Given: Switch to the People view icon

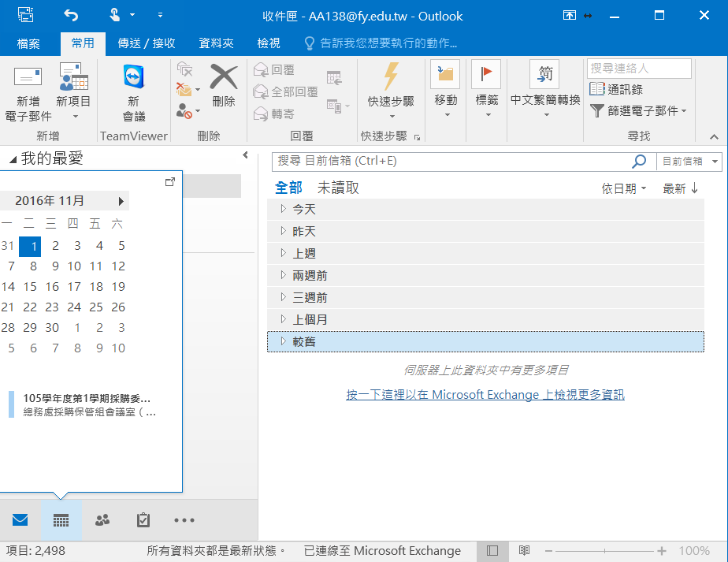Looking at the screenshot, I should pos(102,520).
